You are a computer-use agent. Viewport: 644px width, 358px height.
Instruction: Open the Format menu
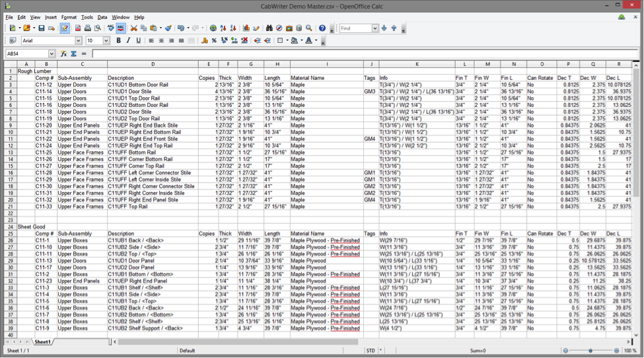pos(69,17)
